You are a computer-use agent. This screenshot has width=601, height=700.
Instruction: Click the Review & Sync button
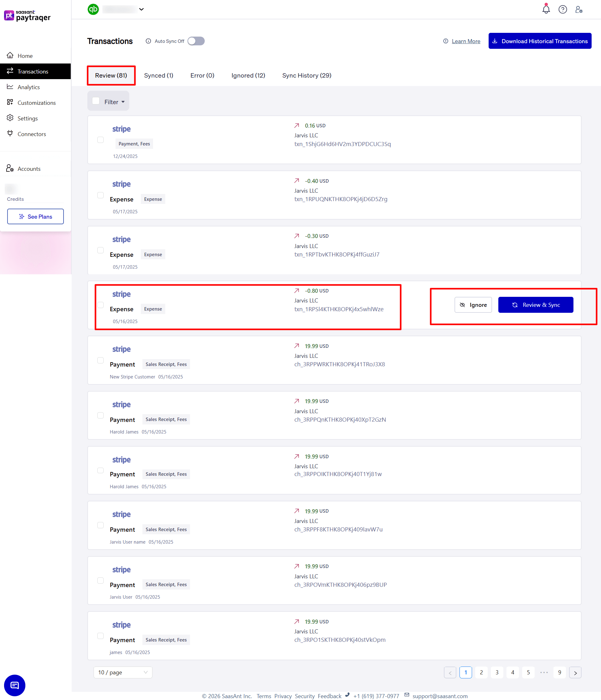[x=536, y=305]
